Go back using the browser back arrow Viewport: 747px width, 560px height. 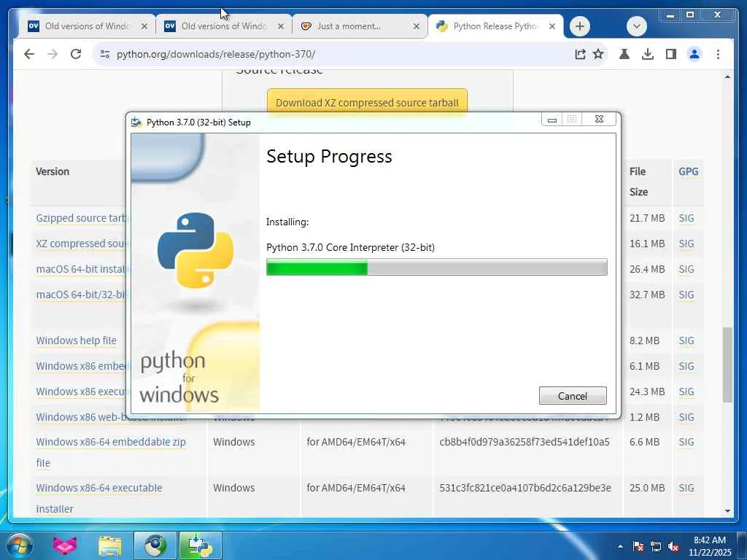[x=29, y=54]
